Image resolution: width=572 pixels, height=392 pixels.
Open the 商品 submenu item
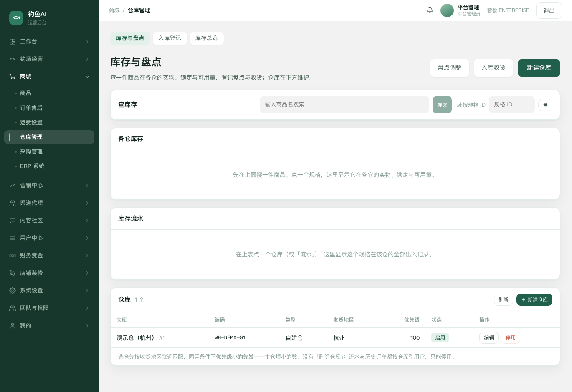click(x=49, y=93)
